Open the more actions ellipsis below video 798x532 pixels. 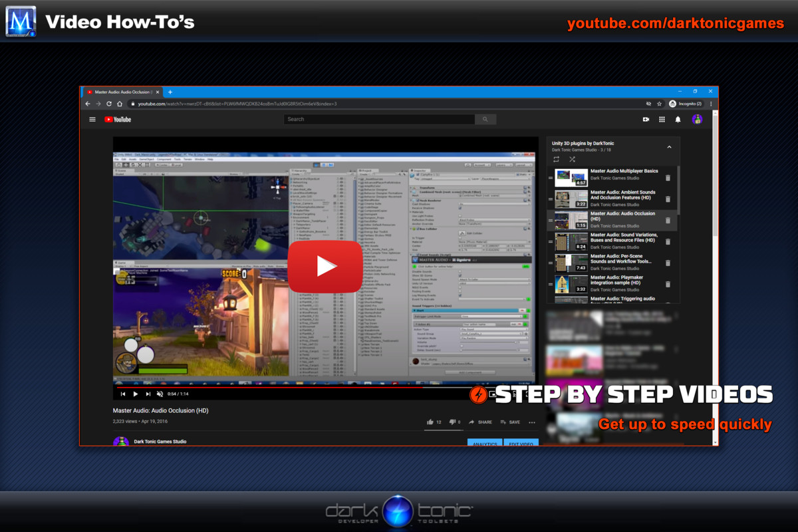532,422
